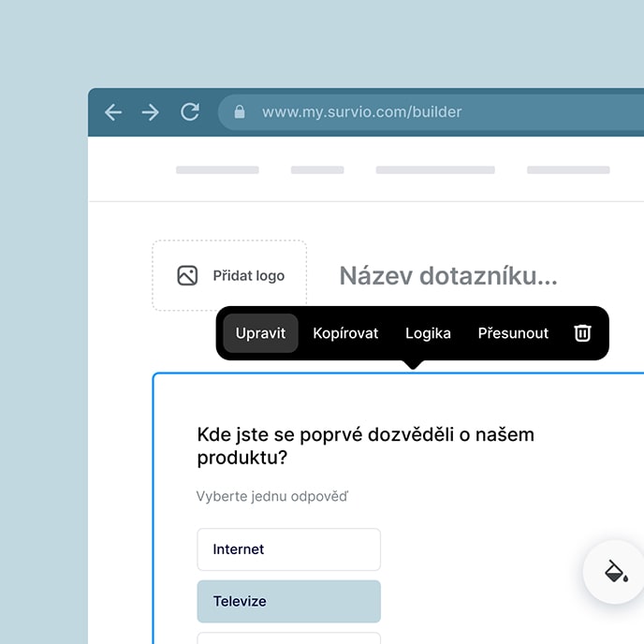Click the browser back arrow
This screenshot has width=644, height=644.
coord(113,112)
